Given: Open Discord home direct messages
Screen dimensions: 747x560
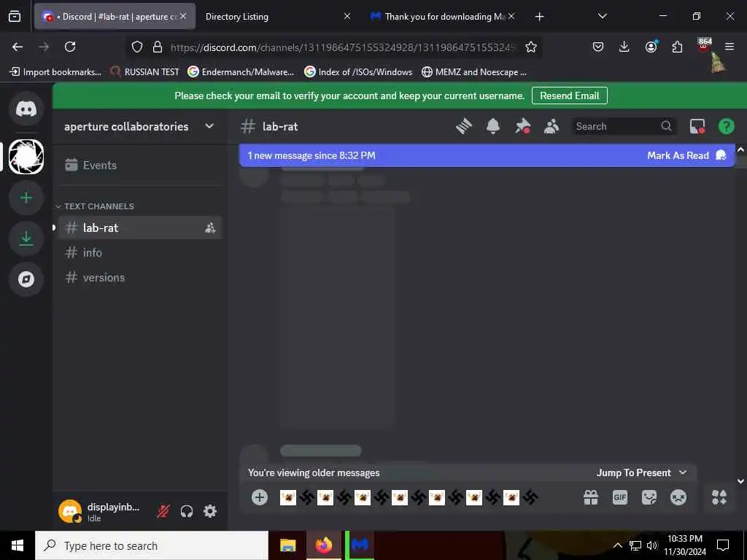Looking at the screenshot, I should 26,109.
